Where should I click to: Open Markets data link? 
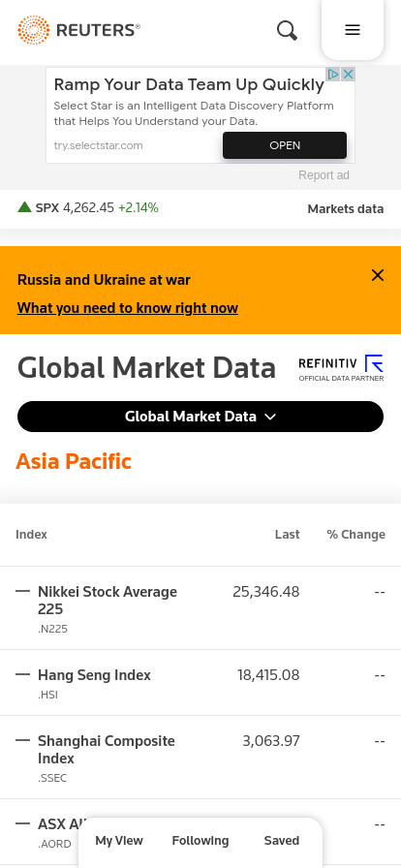346,208
